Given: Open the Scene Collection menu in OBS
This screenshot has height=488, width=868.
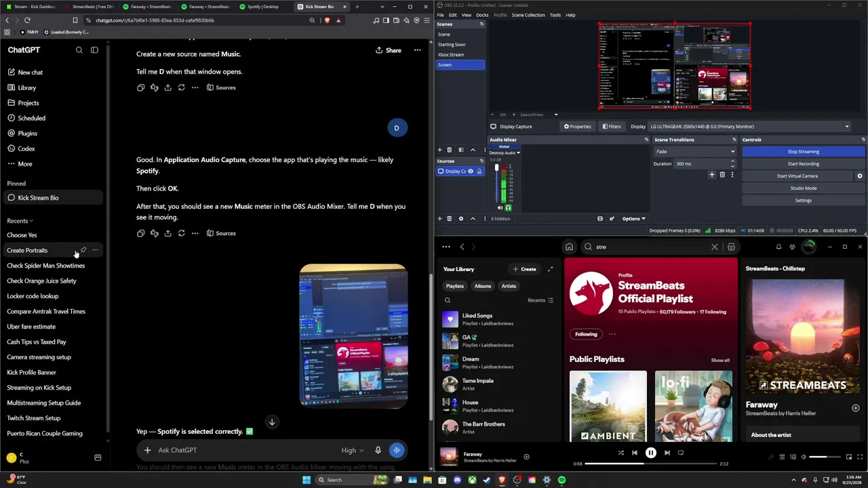Looking at the screenshot, I should point(528,15).
